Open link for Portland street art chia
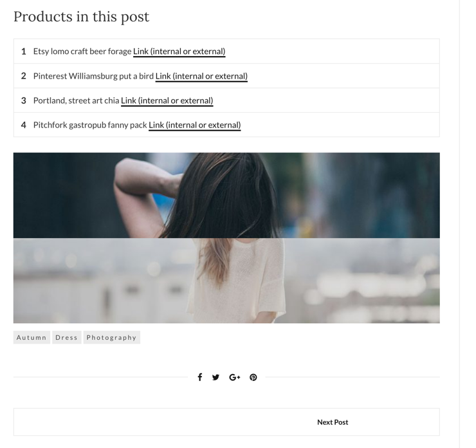 167,100
